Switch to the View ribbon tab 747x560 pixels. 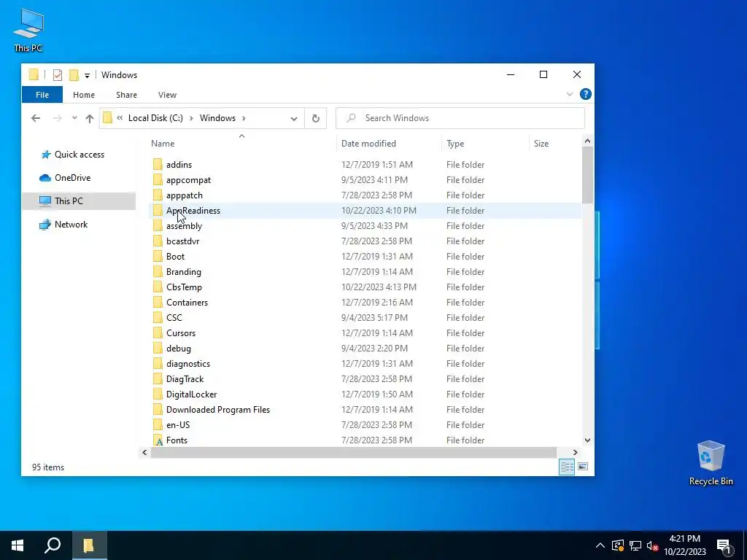click(167, 95)
